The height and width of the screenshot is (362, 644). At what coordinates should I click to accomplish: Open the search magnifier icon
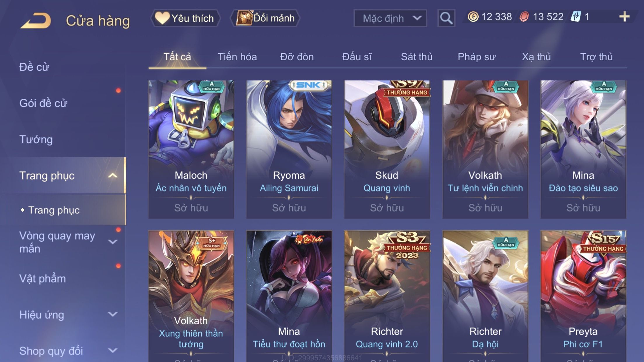pyautogui.click(x=446, y=18)
